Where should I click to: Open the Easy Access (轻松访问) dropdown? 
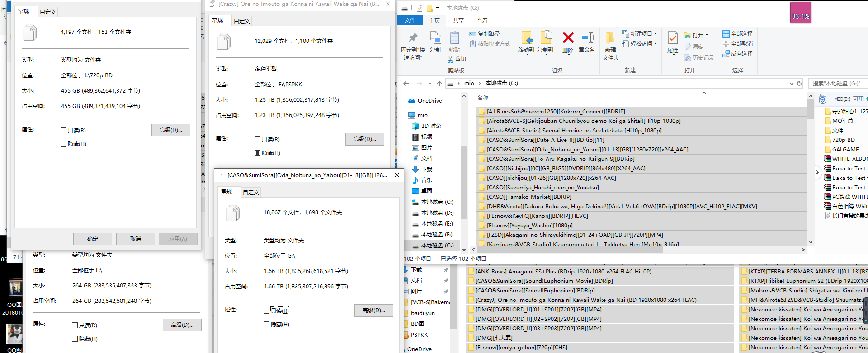coord(640,44)
